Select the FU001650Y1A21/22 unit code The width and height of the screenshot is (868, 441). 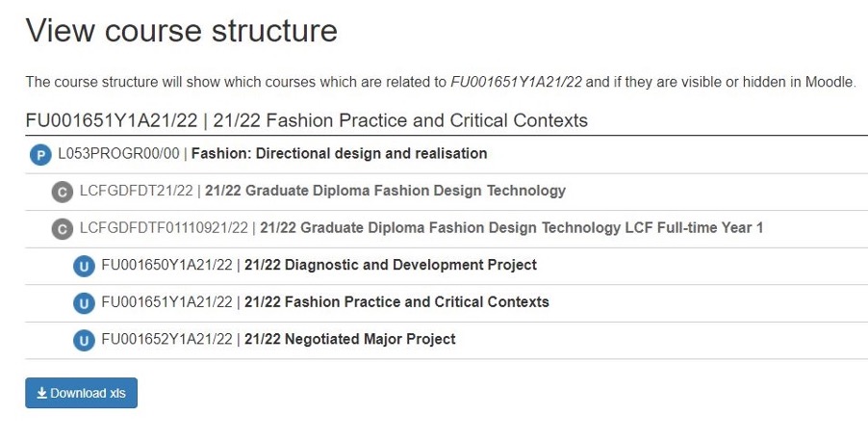coord(166,265)
